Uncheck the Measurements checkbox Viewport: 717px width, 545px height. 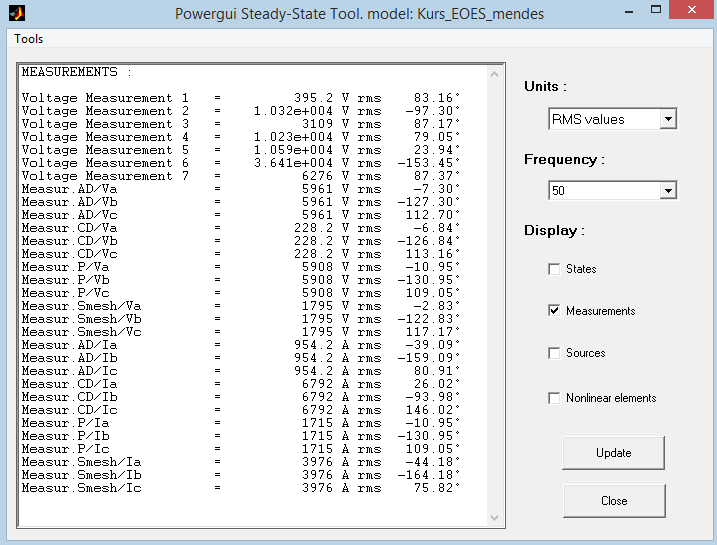(x=554, y=311)
